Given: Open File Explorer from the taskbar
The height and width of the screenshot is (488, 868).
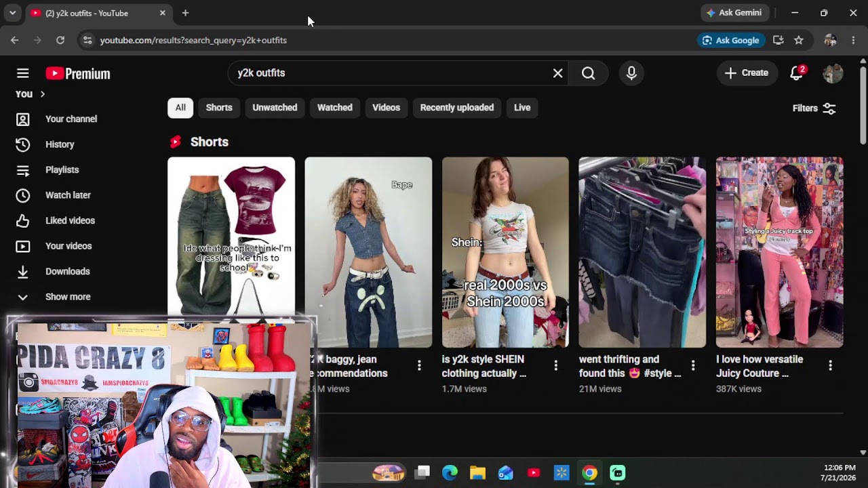Looking at the screenshot, I should 477,472.
